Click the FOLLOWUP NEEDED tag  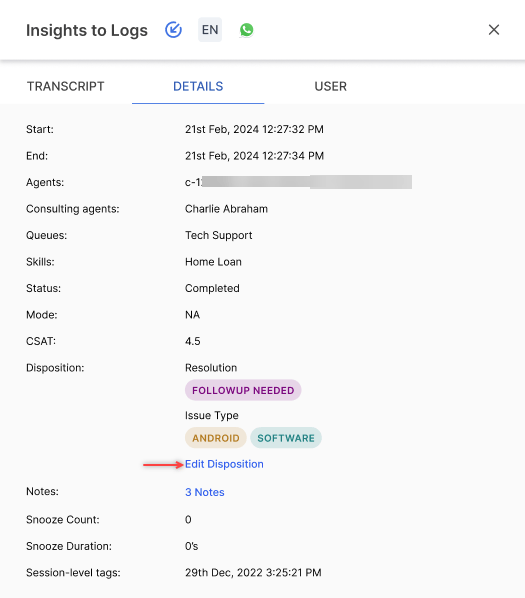(x=243, y=390)
